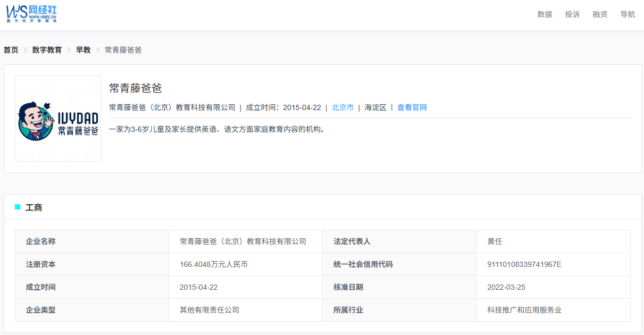The width and height of the screenshot is (644, 335).
Task: Open the 北京市 location link
Action: coord(342,107)
